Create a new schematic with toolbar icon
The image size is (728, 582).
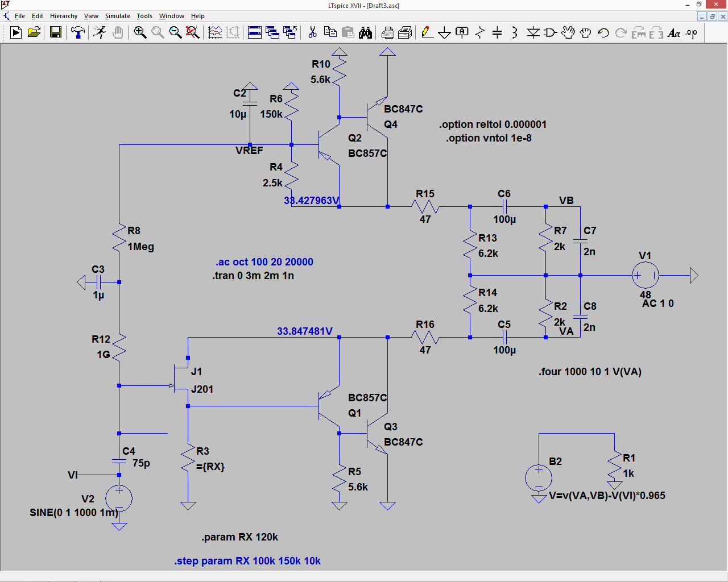16,32
